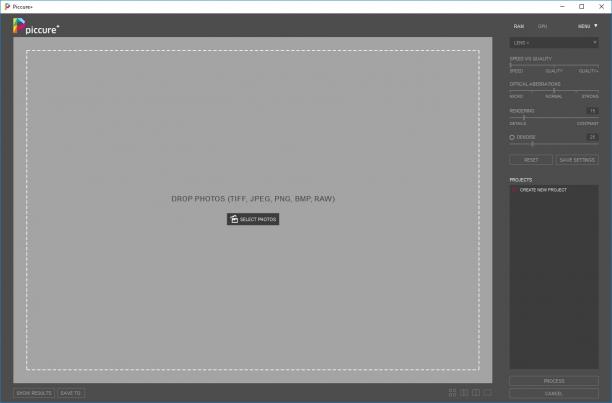Click the folder icon in Select Photos

pyautogui.click(x=234, y=219)
